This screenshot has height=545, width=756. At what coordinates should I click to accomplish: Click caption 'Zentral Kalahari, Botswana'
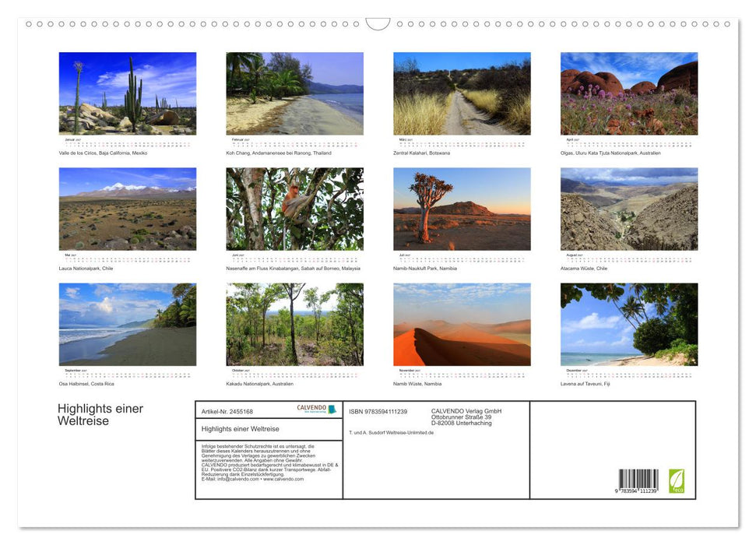click(421, 153)
